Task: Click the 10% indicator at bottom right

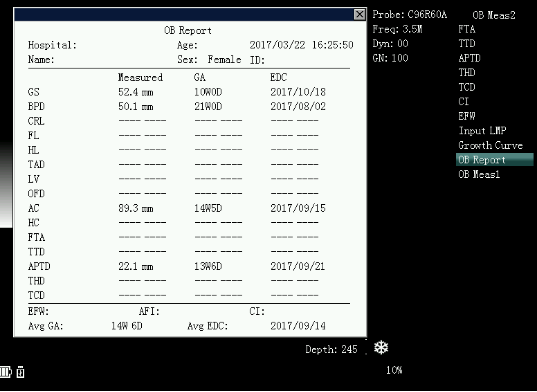Action: pyautogui.click(x=394, y=370)
